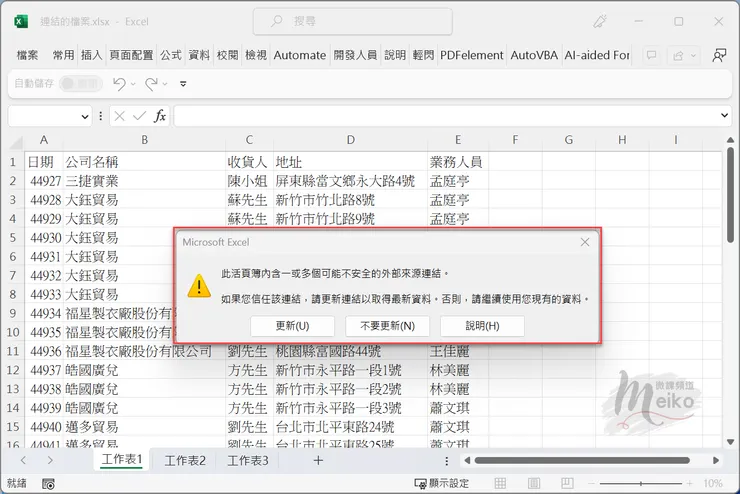Image resolution: width=740 pixels, height=494 pixels.
Task: Expand the Undo history dropdown arrow
Action: 133,84
